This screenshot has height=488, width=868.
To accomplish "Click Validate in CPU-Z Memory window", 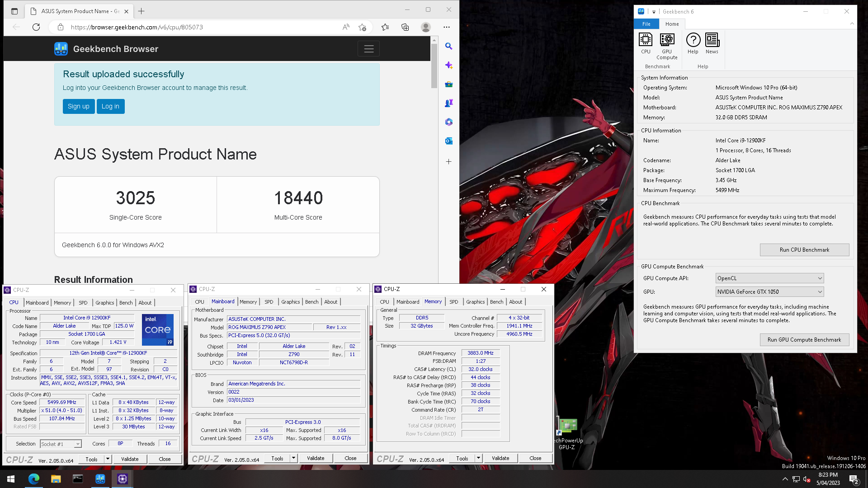I will tap(500, 458).
